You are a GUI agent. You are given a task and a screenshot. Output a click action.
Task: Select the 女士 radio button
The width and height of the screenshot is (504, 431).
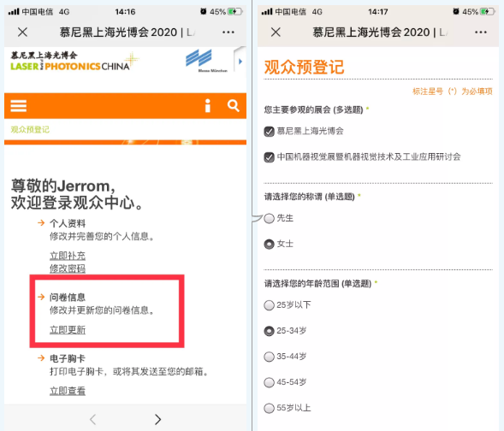269,244
